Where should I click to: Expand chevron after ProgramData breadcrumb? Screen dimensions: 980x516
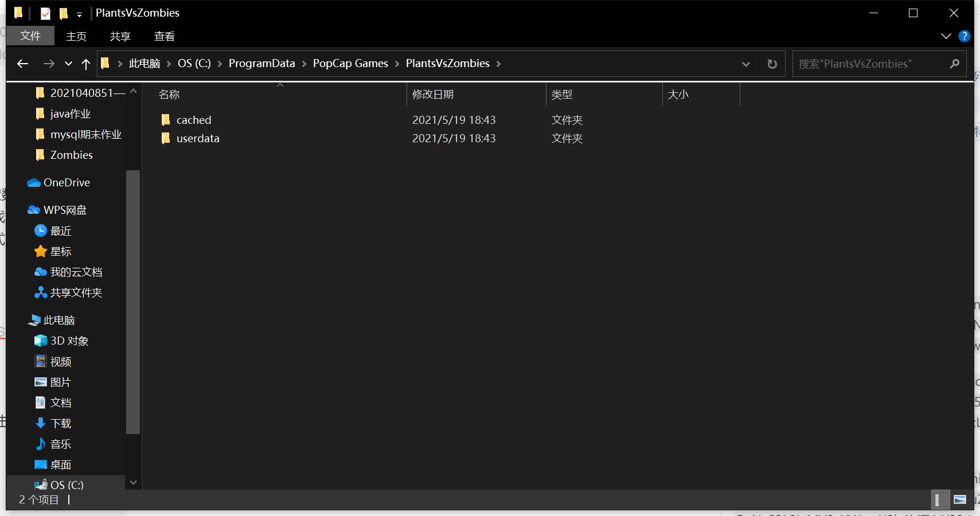(x=304, y=64)
